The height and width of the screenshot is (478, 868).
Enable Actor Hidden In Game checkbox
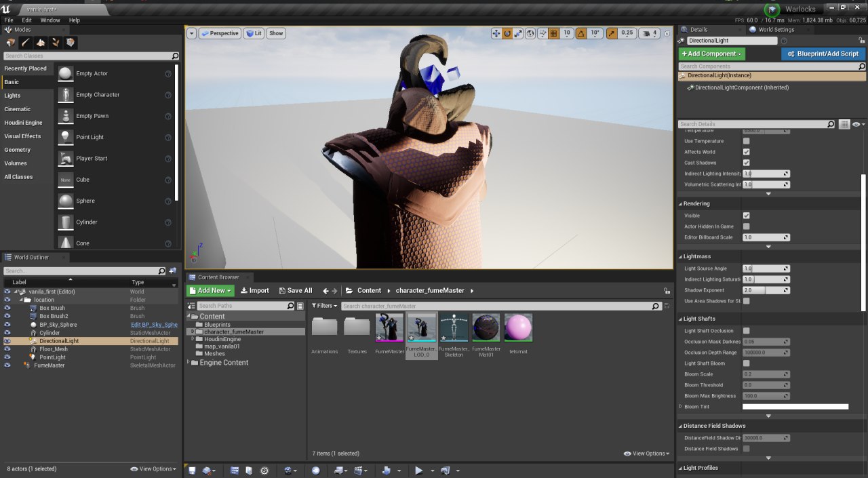tap(747, 226)
